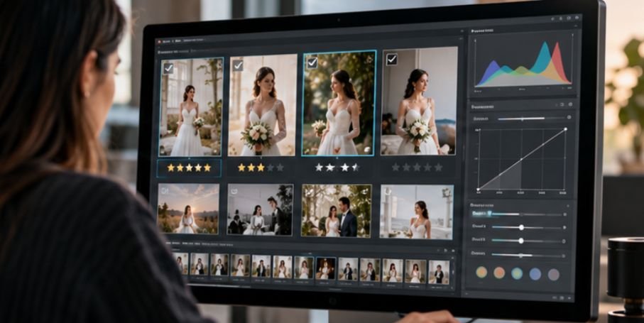Click the round icon at the tone-curve slider's end
This screenshot has width=644, height=323.
pos(569,117)
